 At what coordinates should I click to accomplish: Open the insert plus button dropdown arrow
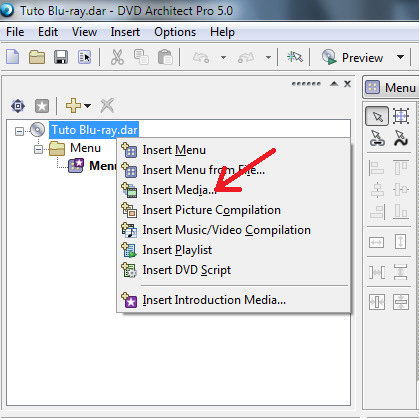point(87,106)
